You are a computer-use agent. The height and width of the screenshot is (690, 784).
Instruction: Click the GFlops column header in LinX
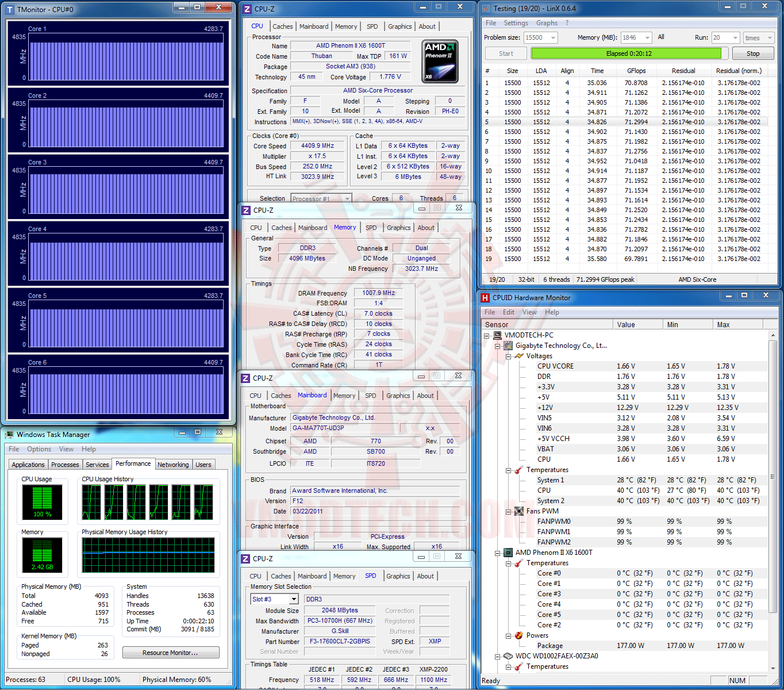(x=636, y=71)
